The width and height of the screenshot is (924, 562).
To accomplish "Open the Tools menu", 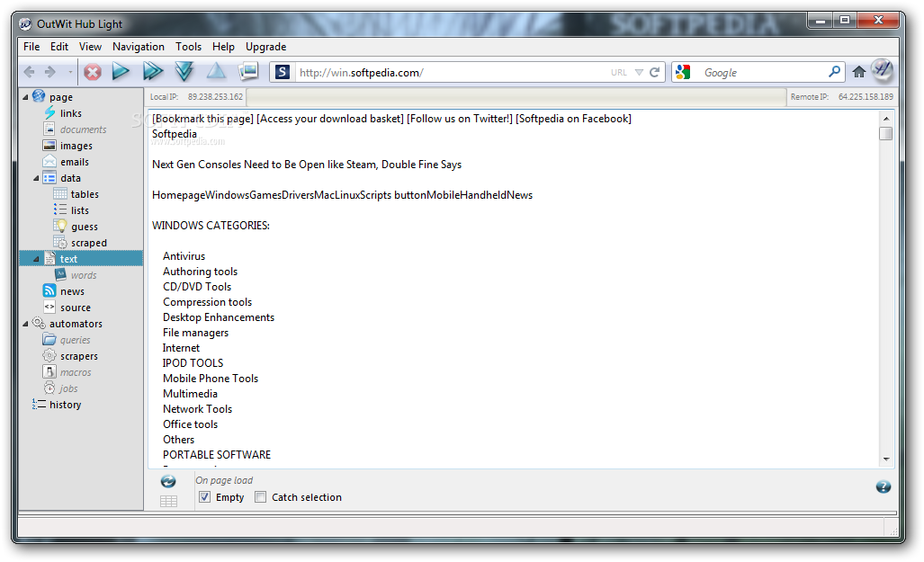I will (189, 47).
